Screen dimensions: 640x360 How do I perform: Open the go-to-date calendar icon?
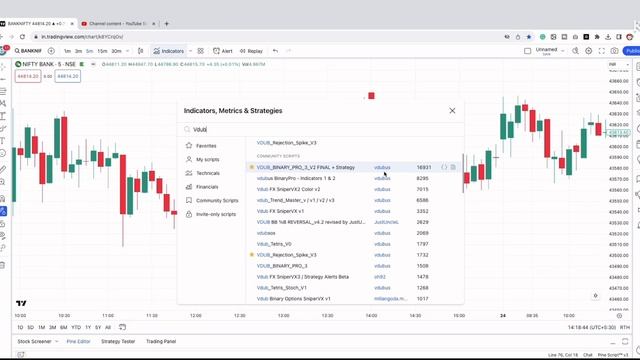(x=122, y=327)
